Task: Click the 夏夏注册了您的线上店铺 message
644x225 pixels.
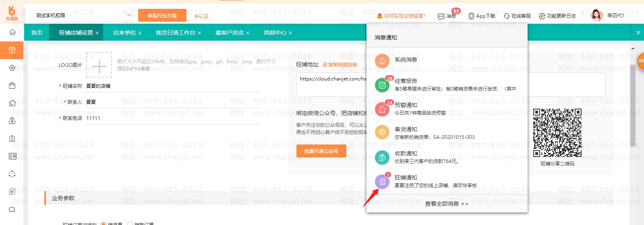Action: (x=436, y=186)
